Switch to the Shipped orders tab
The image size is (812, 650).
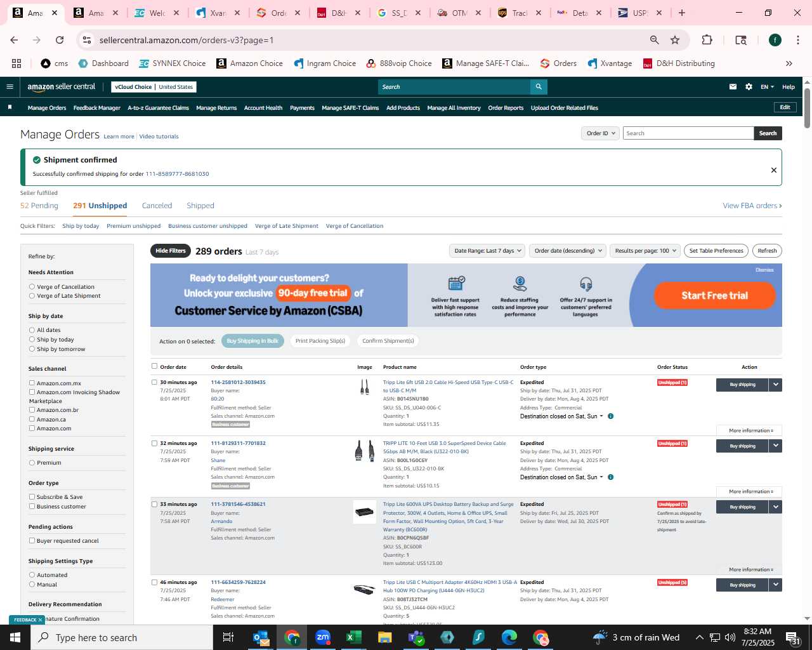(200, 206)
